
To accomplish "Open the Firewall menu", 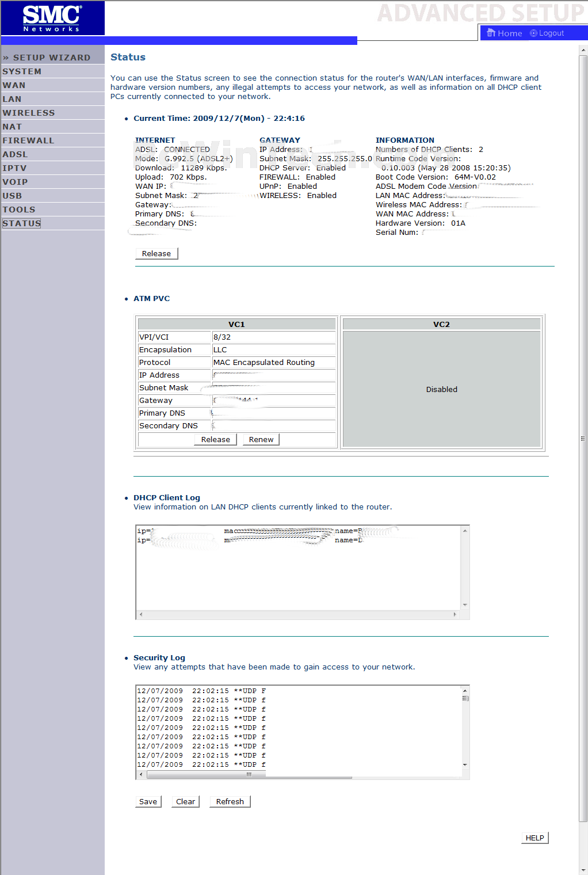I will [28, 140].
